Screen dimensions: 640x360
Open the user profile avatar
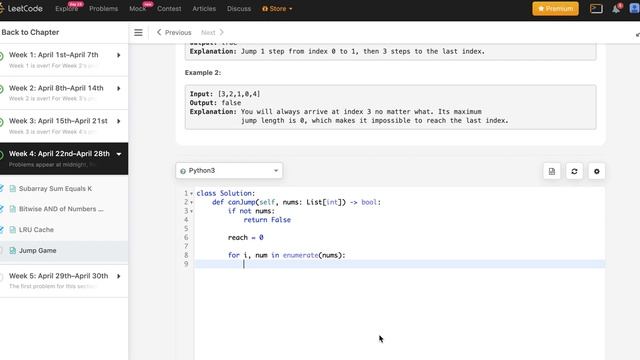click(x=635, y=9)
